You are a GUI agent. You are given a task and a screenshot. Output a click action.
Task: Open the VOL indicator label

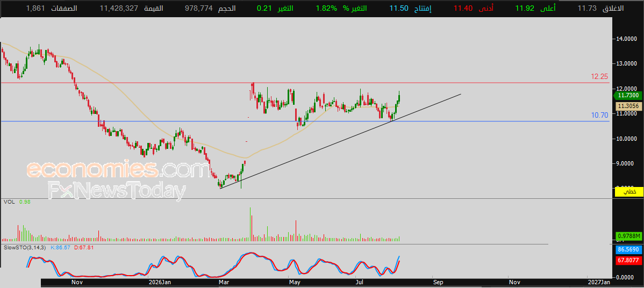8,202
